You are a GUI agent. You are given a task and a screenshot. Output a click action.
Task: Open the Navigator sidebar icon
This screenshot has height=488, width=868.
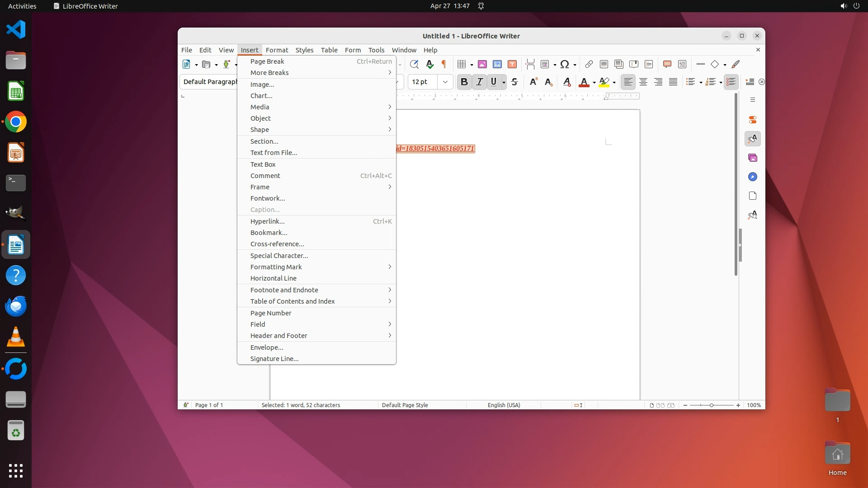pyautogui.click(x=753, y=177)
